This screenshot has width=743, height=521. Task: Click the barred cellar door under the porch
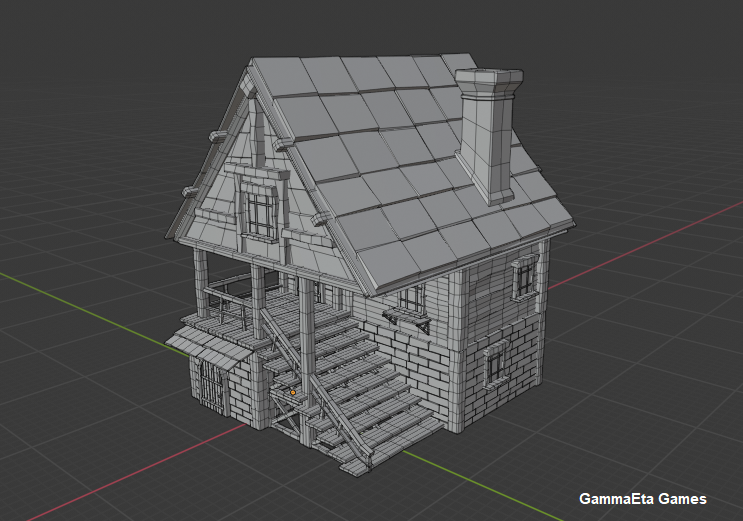coord(211,384)
